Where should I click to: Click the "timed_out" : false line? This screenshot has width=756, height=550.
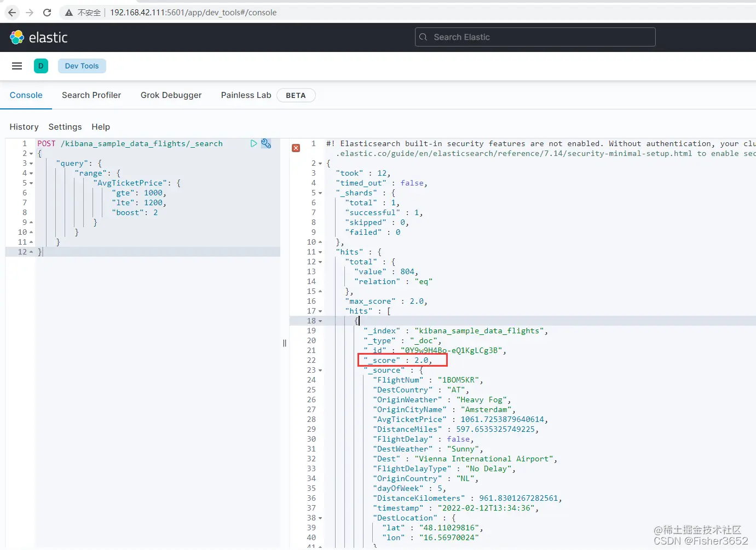click(x=382, y=183)
